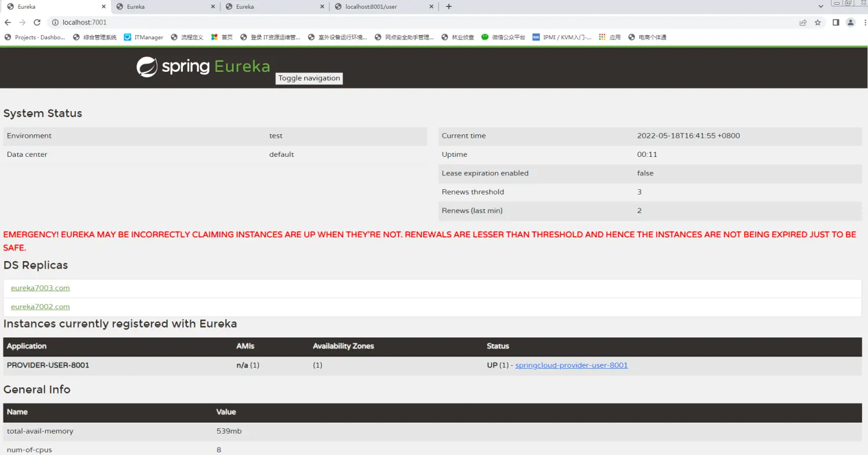The image size is (868, 455).
Task: Click the Current time value 2022-05-18T16:41:55
Action: click(x=689, y=135)
